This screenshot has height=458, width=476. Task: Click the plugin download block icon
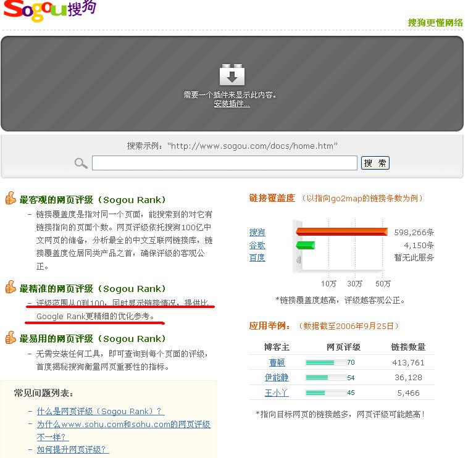coord(232,75)
